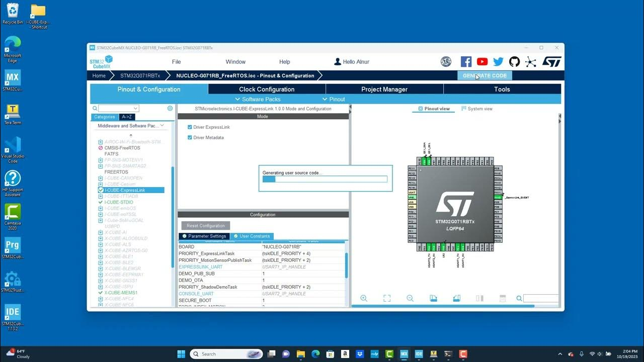
Task: Select STM32G071RBTx breadcrumb
Action: pyautogui.click(x=140, y=75)
